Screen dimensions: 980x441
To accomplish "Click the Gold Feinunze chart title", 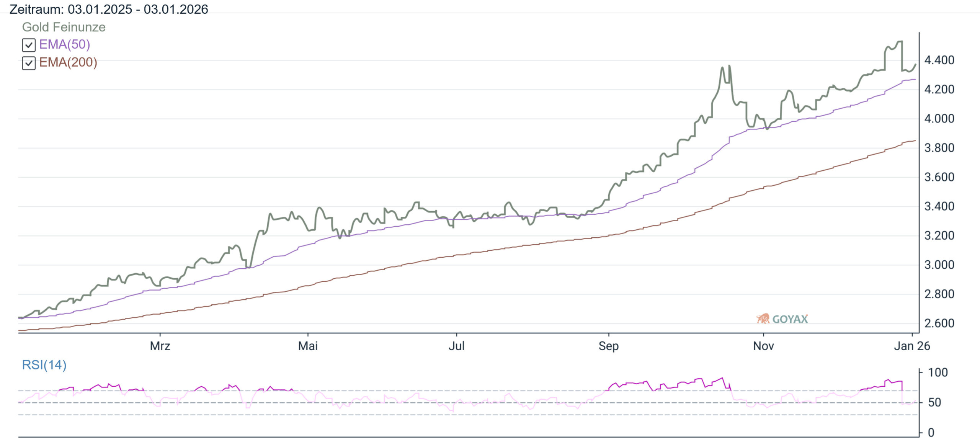I will click(x=64, y=27).
